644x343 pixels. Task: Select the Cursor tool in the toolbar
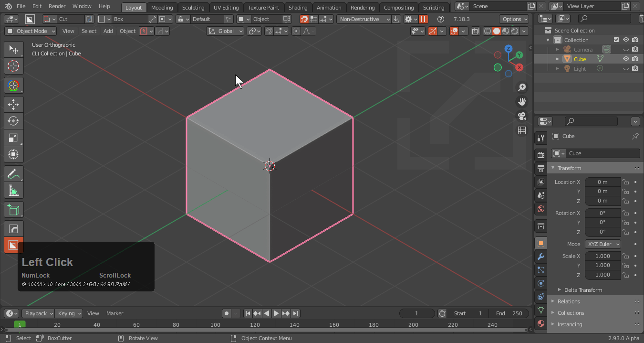(x=13, y=66)
